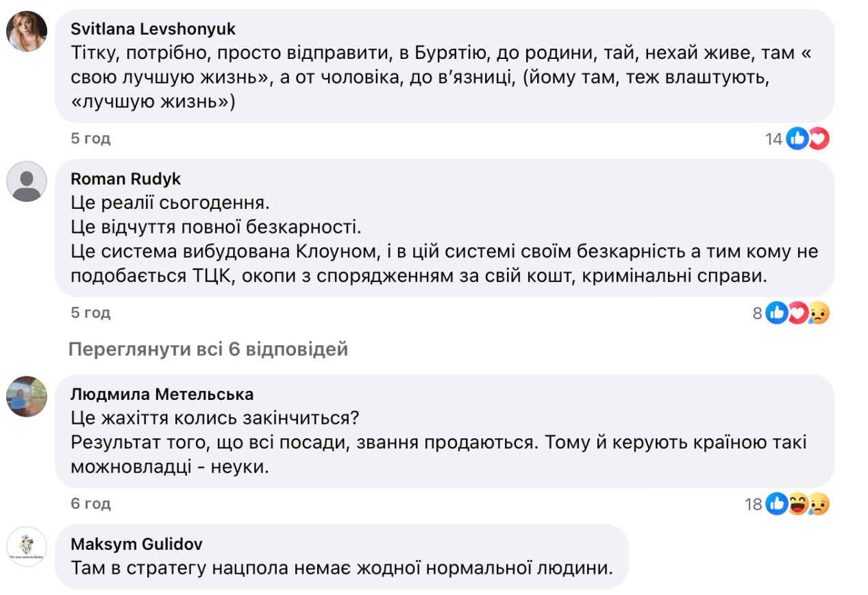
Task: Click the '5 год' timestamp under Svitlana's comment
Action: tap(90, 139)
